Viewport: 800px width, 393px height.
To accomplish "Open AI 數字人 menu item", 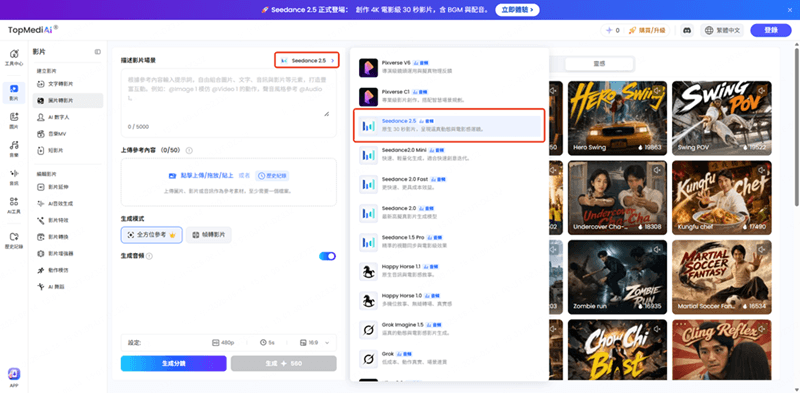I will coord(68,117).
